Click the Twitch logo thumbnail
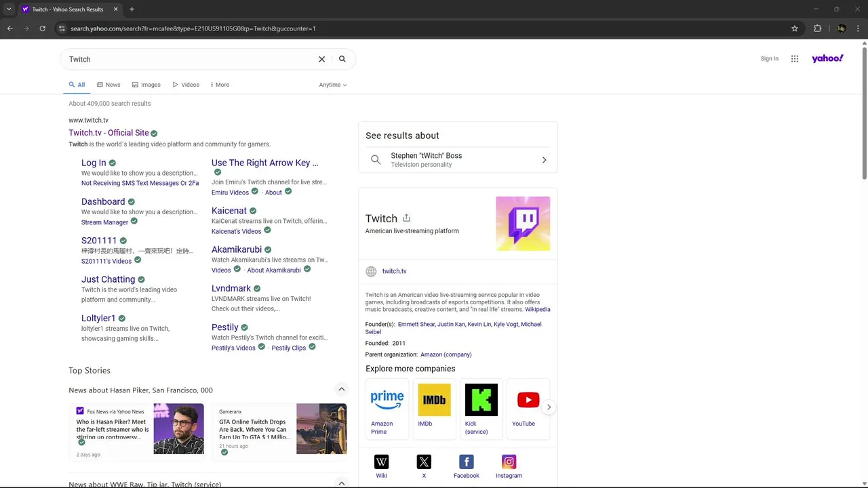 [523, 224]
